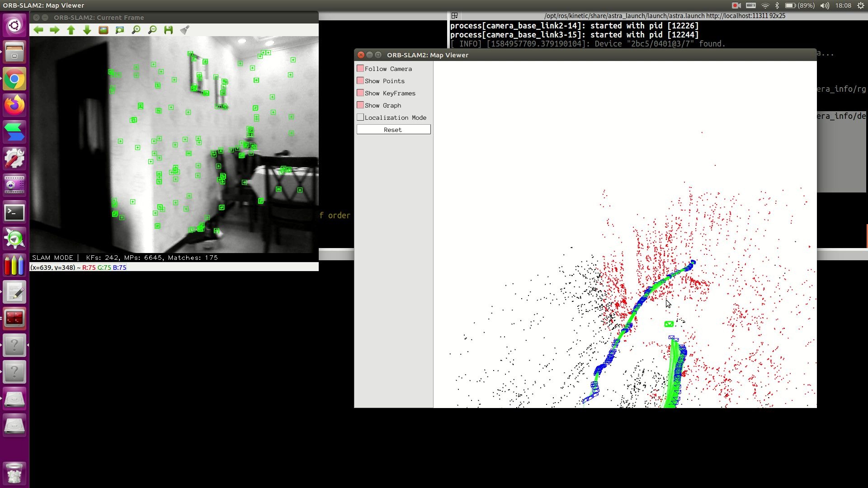Viewport: 868px width, 488px height.
Task: Click terminal line 'camera_base_link3-15' started with pid
Action: pyautogui.click(x=574, y=35)
